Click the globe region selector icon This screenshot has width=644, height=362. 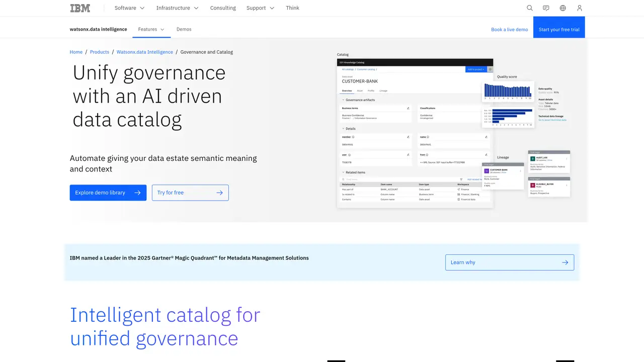[563, 8]
